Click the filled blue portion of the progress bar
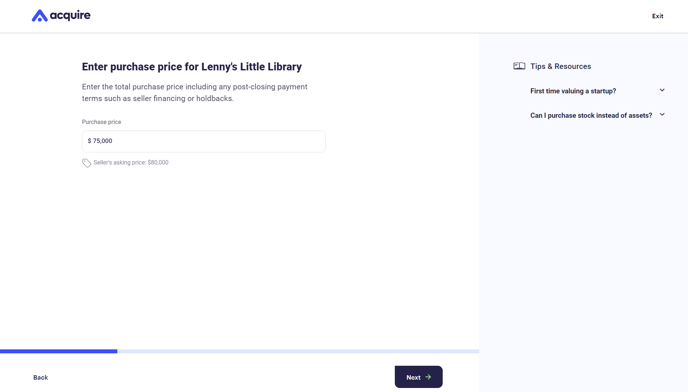This screenshot has height=392, width=688. [x=58, y=351]
